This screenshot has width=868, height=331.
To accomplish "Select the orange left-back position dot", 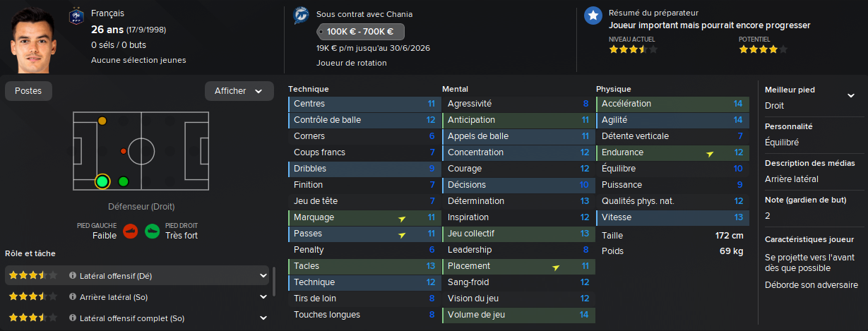I will pyautogui.click(x=102, y=121).
